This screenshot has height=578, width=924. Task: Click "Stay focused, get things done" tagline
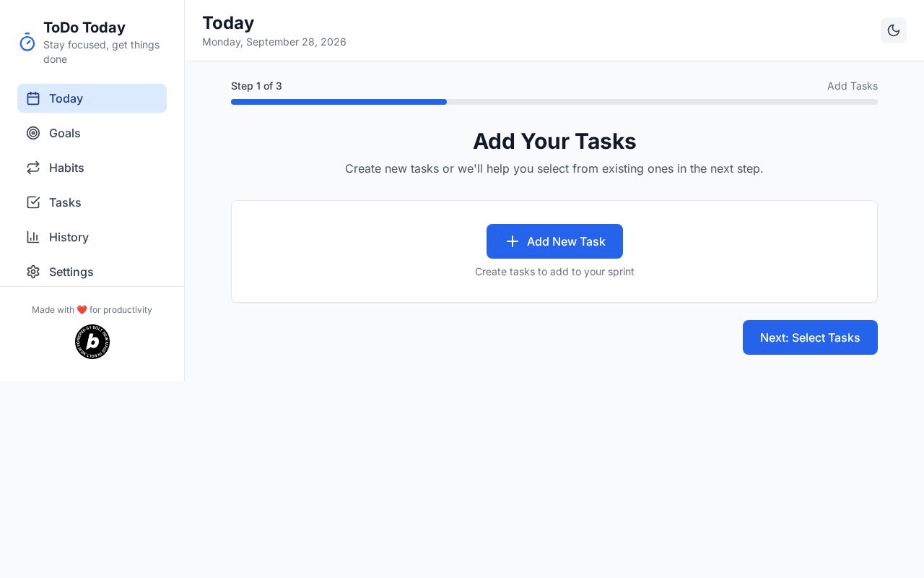pos(102,52)
